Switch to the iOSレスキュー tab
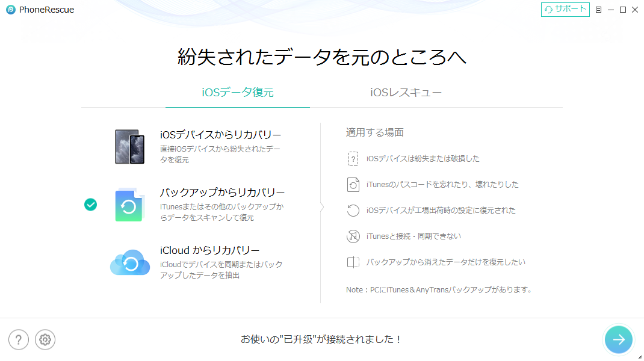This screenshot has width=644, height=361. coord(406,93)
